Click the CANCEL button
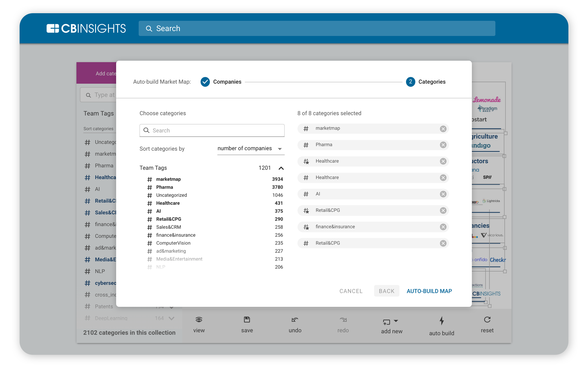 click(x=351, y=291)
